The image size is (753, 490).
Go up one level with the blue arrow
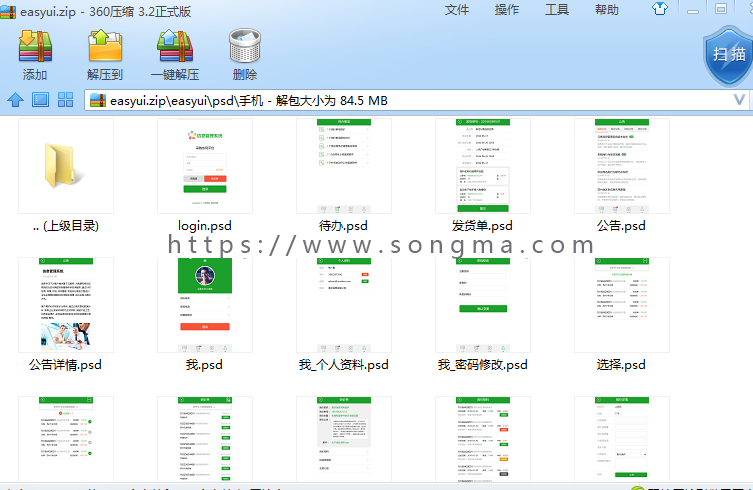[x=15, y=100]
